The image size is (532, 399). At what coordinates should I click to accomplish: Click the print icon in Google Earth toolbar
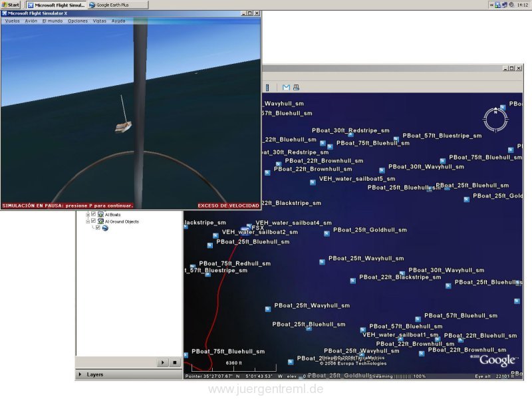click(296, 88)
